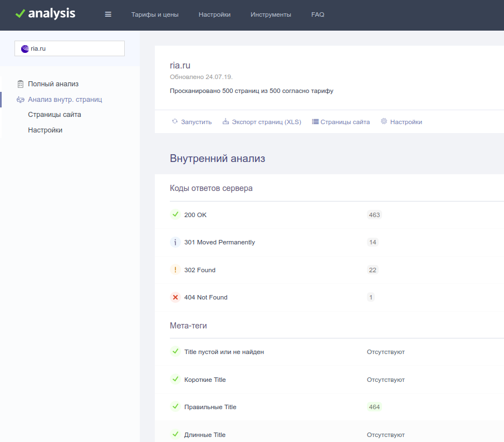Click warning icon for 302 Found
This screenshot has width=504, height=442.
[175, 270]
